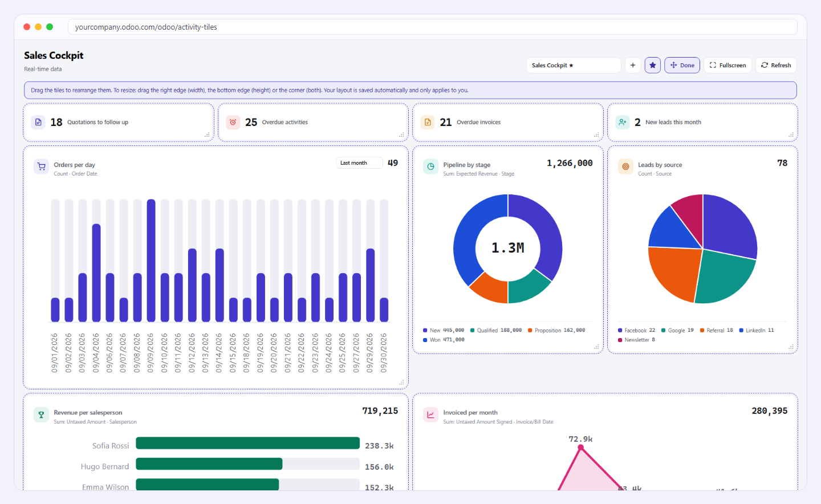Add a new dashboard with the plus button

[633, 65]
